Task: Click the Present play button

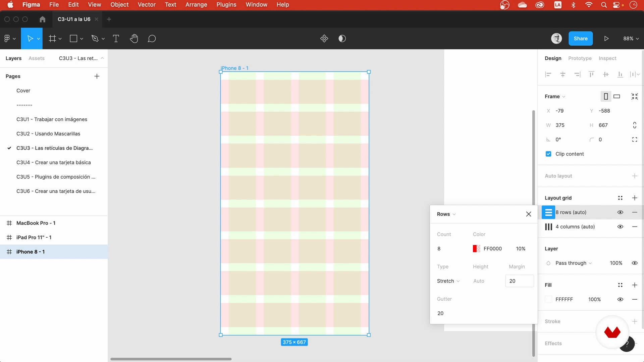Action: pos(606,39)
